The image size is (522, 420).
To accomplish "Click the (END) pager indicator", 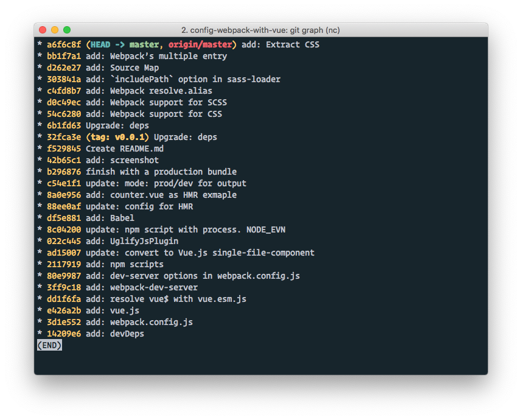I will (50, 345).
